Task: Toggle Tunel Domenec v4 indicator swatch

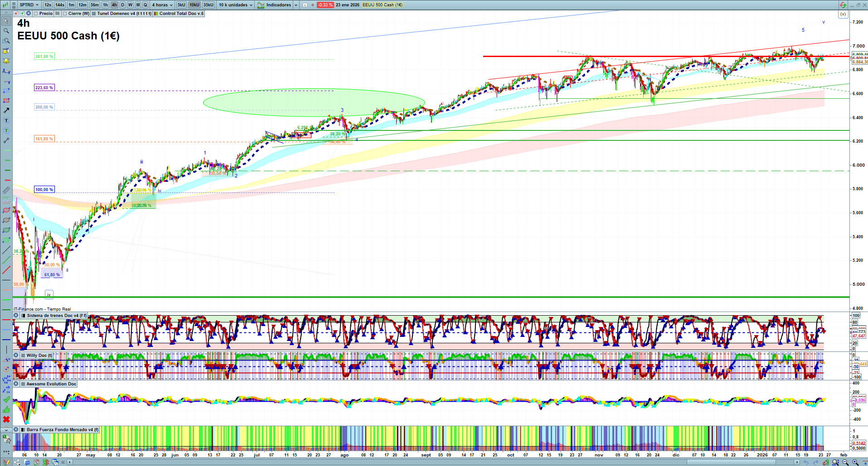Action: pos(94,14)
